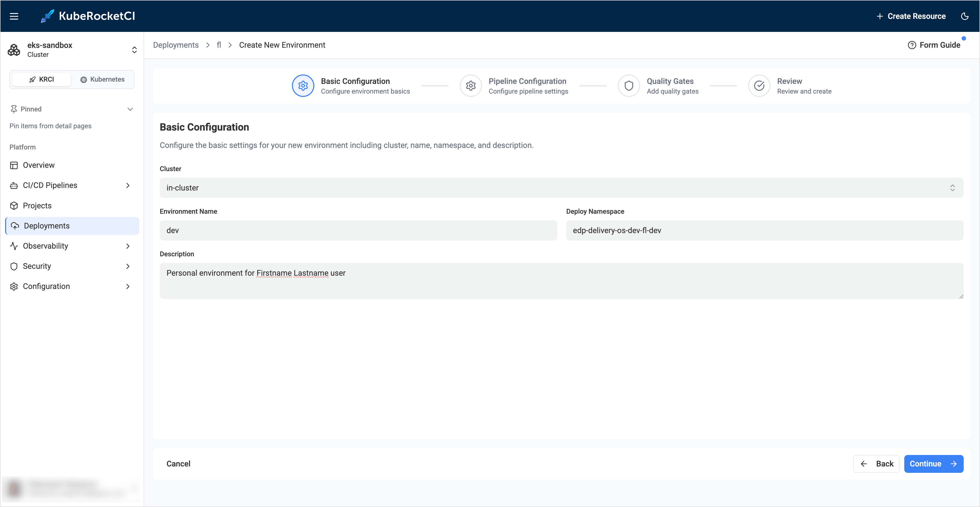Switch to the Kubernetes view tab
The image size is (980, 507).
102,79
